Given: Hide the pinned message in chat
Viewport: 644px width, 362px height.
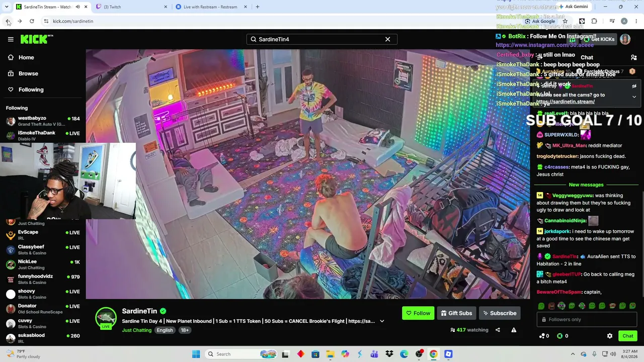Looking at the screenshot, I should [634, 86].
